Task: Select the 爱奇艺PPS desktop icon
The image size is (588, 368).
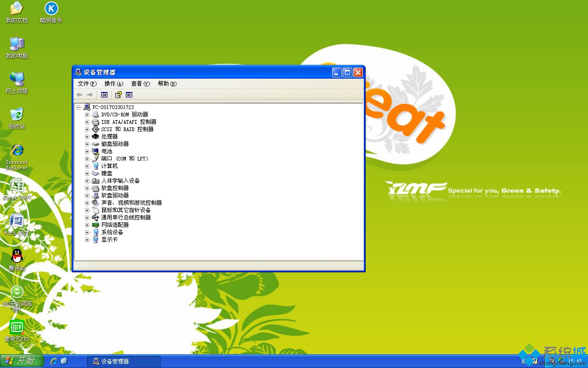Action: (x=17, y=328)
